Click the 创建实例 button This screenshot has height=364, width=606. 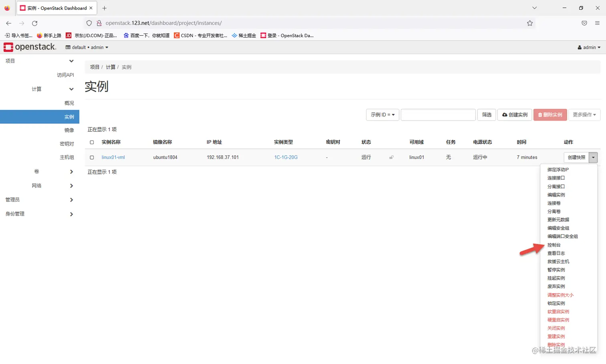515,115
